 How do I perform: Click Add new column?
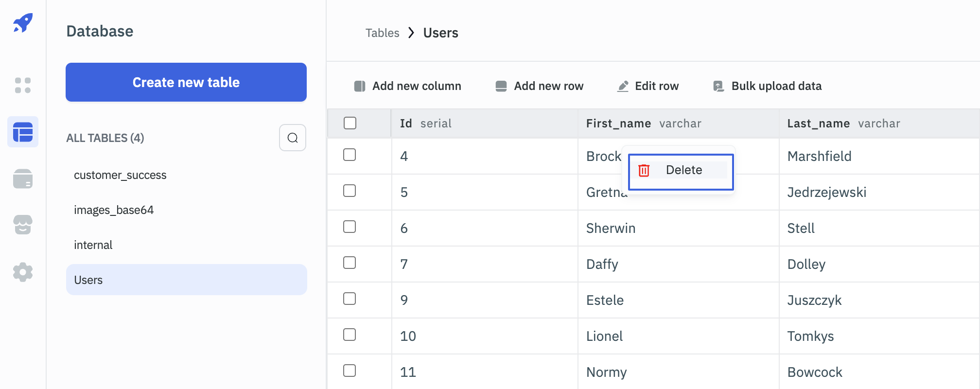(x=408, y=86)
